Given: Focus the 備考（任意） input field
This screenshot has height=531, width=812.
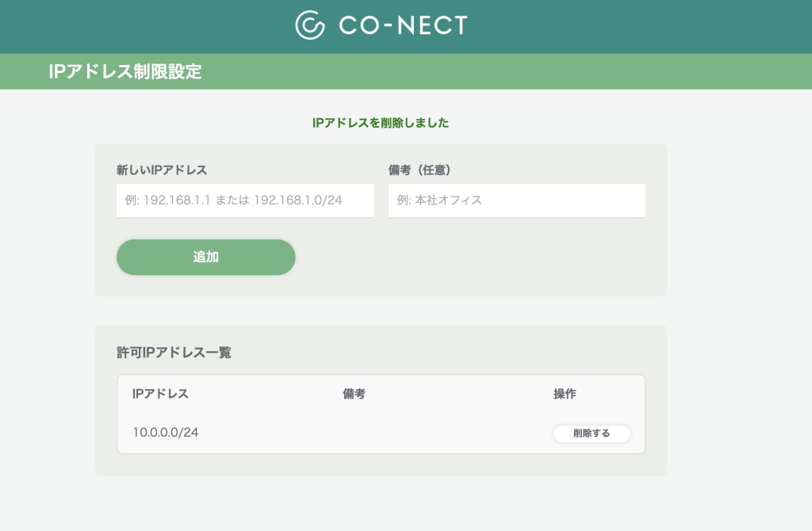Looking at the screenshot, I should pos(517,201).
